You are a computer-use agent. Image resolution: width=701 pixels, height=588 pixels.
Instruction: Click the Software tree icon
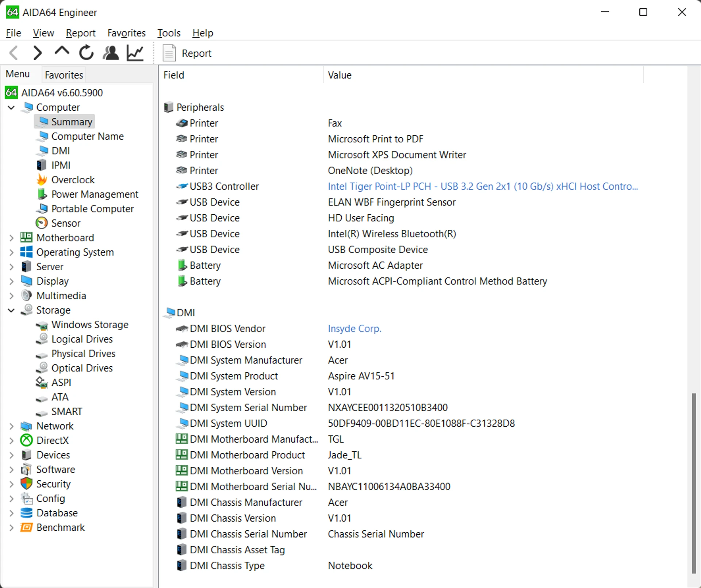(26, 469)
